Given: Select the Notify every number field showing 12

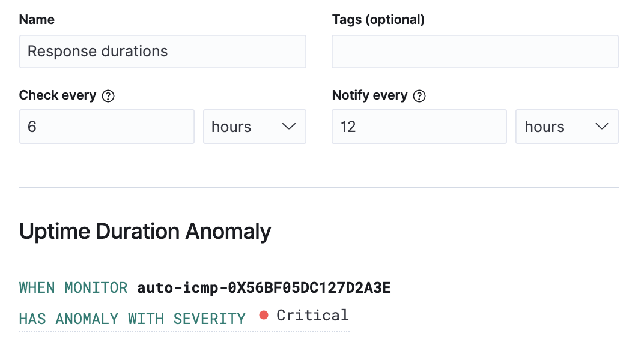Looking at the screenshot, I should tap(419, 127).
